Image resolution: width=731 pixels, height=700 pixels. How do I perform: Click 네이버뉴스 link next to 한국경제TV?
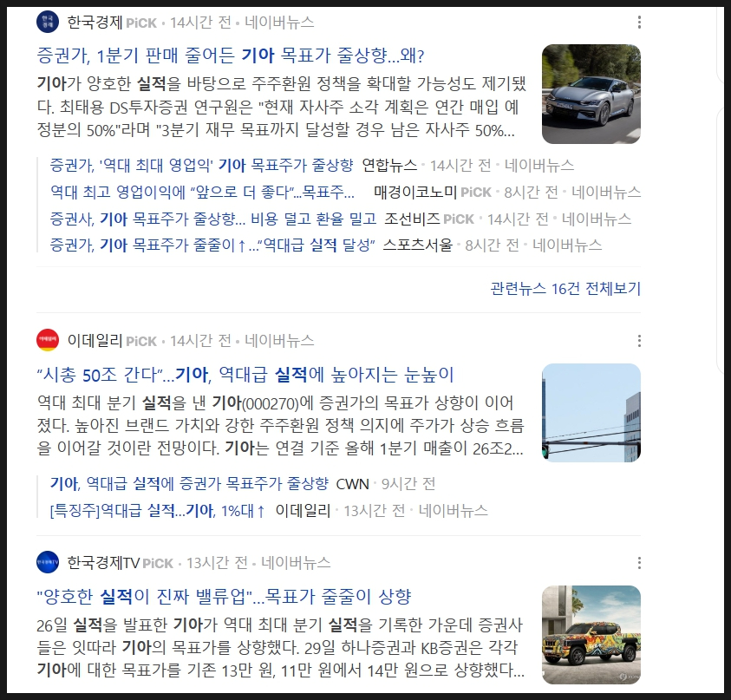pos(296,563)
